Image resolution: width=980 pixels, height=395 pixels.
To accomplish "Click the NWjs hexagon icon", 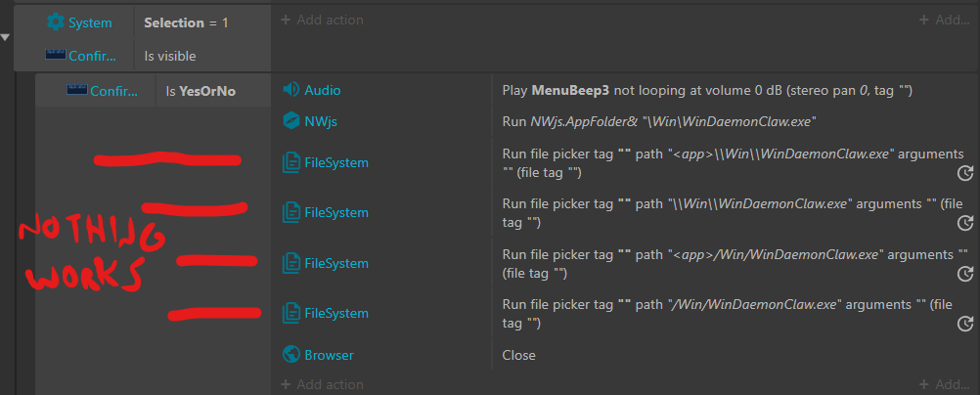I will pyautogui.click(x=290, y=121).
